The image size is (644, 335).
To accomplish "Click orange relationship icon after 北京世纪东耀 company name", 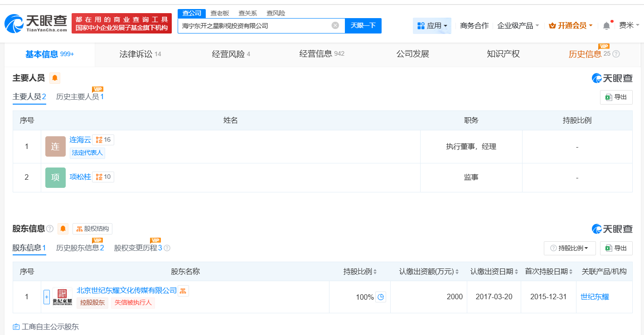I will (x=183, y=290).
